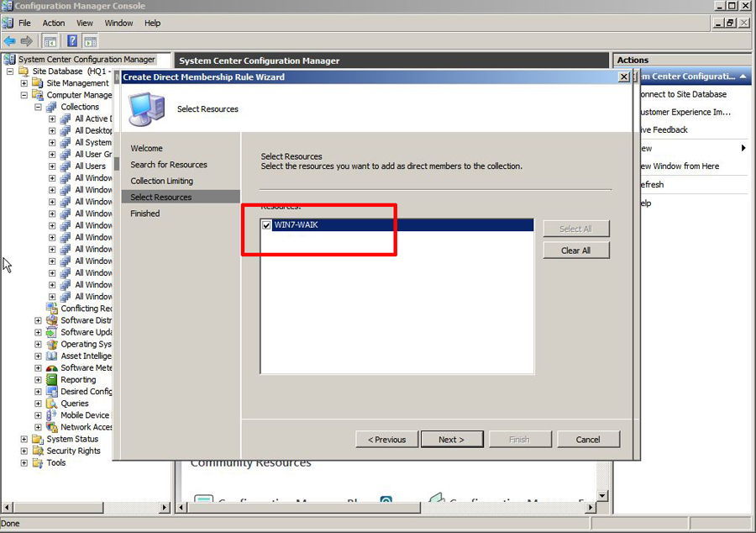Expand the System Status tree node
This screenshot has width=756, height=533.
[24, 439]
